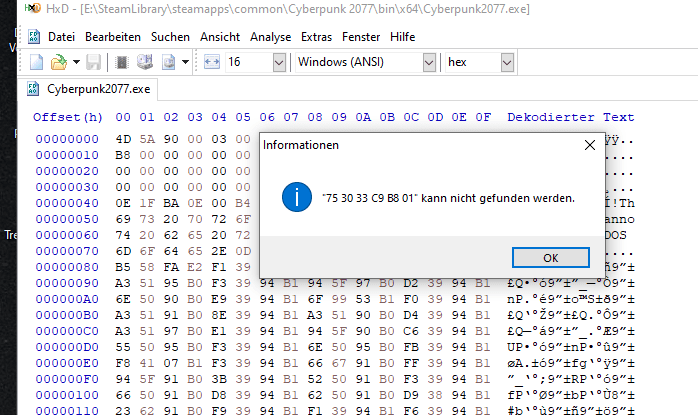Open the hex offset base dropdown
The image size is (698, 415).
(x=507, y=63)
